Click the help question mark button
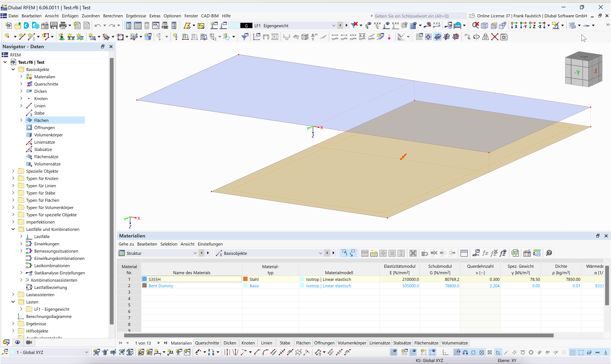 549,253
